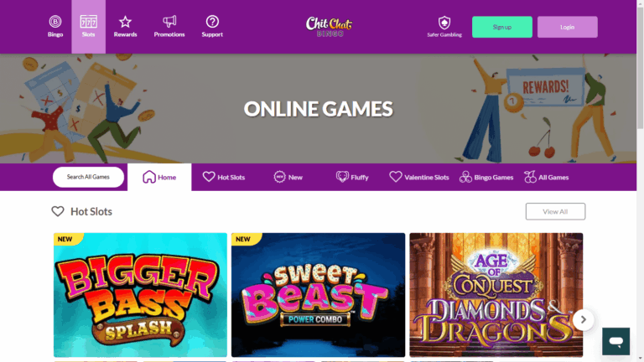Open the All Games tab
Image resolution: width=644 pixels, height=362 pixels.
coord(546,177)
